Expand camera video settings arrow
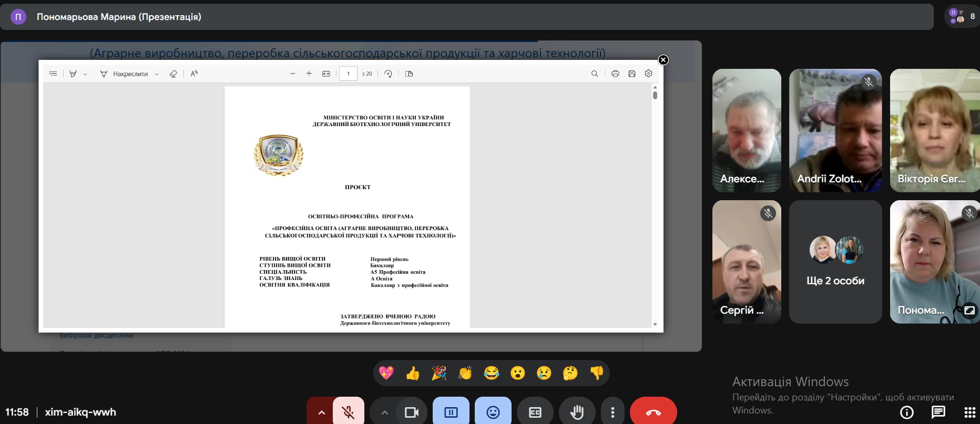Viewport: 980px width, 424px height. [384, 412]
